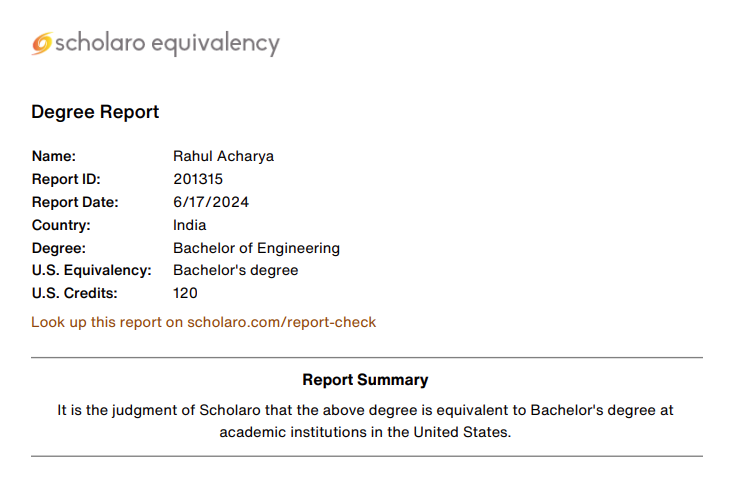Viewport: 736px width, 484px height.
Task: Click the Scholaro judgment summary paragraph
Action: [366, 421]
